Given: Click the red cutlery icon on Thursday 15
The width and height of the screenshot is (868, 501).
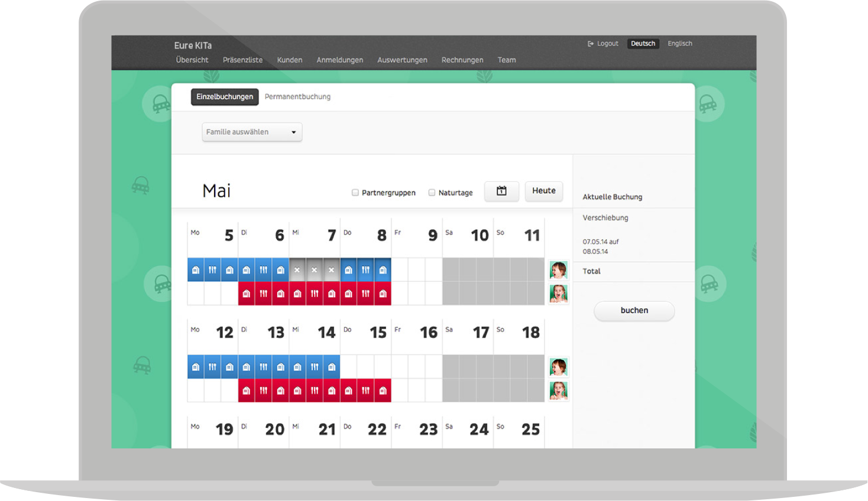Looking at the screenshot, I should point(365,391).
